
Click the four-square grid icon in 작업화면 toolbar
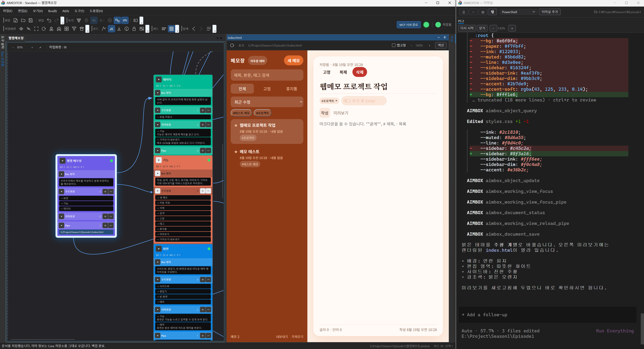click(x=66, y=29)
